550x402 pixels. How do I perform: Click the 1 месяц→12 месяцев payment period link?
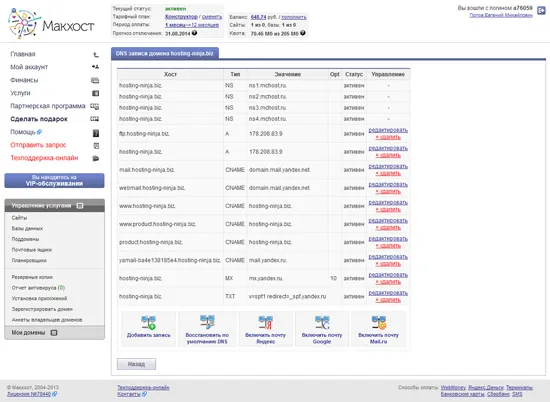(x=192, y=25)
